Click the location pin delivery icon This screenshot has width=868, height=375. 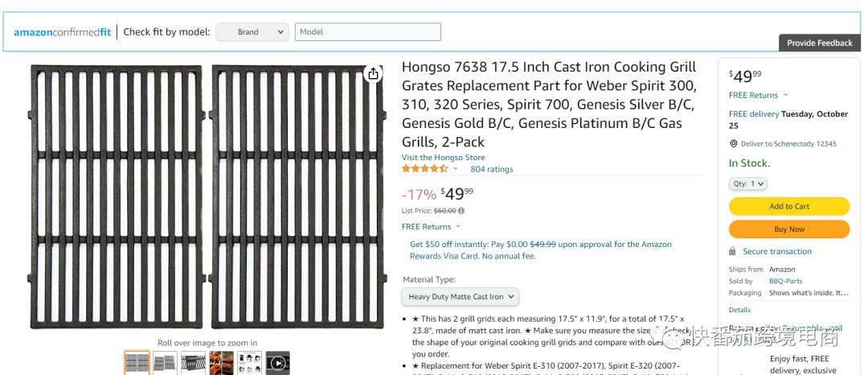coord(733,143)
